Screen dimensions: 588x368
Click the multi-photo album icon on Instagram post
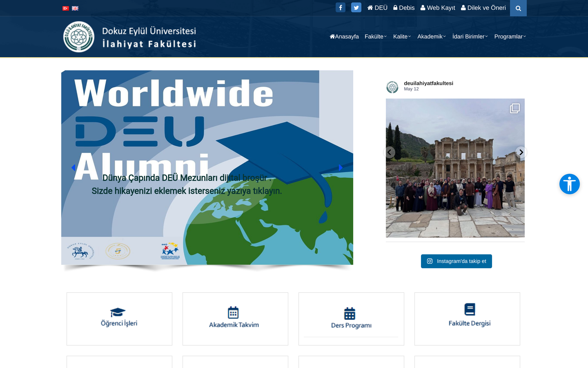[x=515, y=108]
